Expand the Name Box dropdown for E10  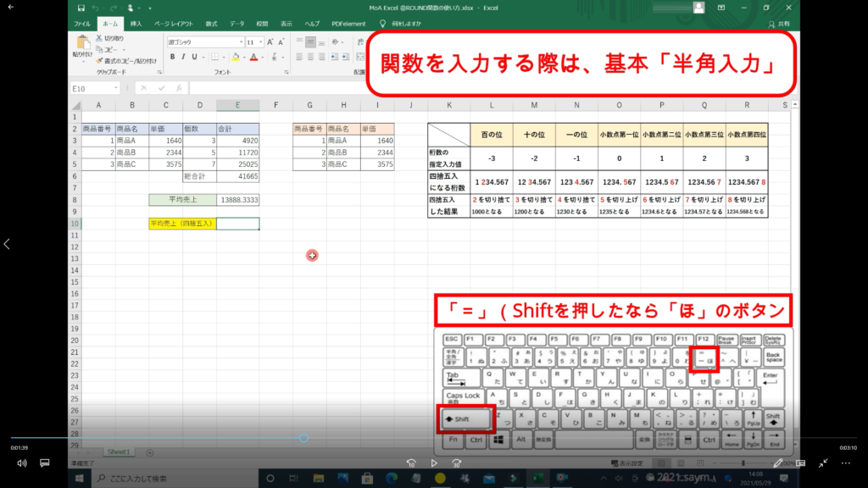[115, 88]
